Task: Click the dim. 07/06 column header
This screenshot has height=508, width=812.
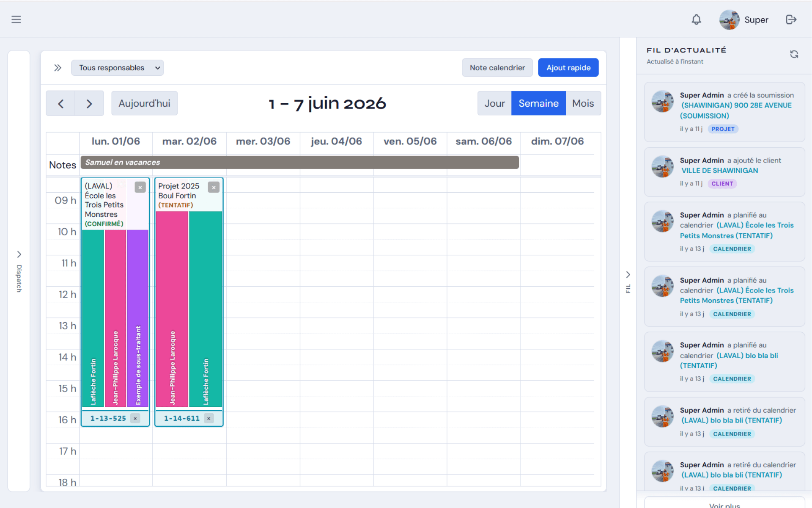Action: [x=557, y=141]
